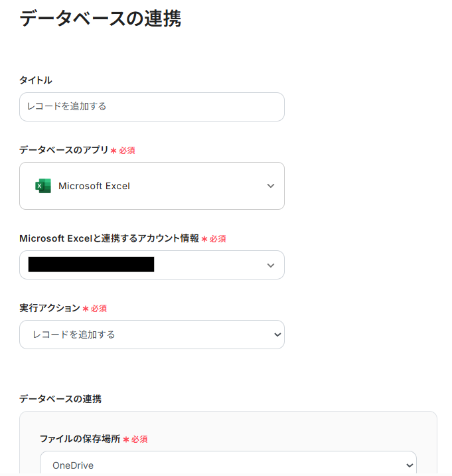Select the Microsoft Excel text in app dropdown
452x476 pixels.
(94, 186)
